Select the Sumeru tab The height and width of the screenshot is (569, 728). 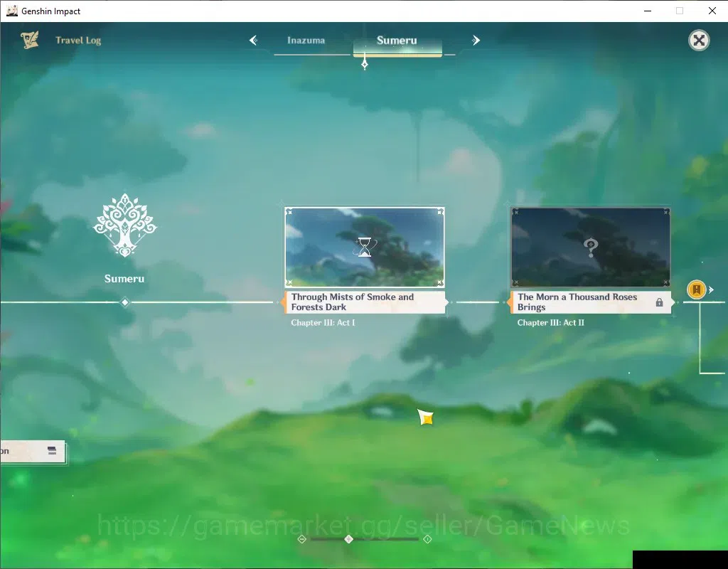tap(397, 41)
